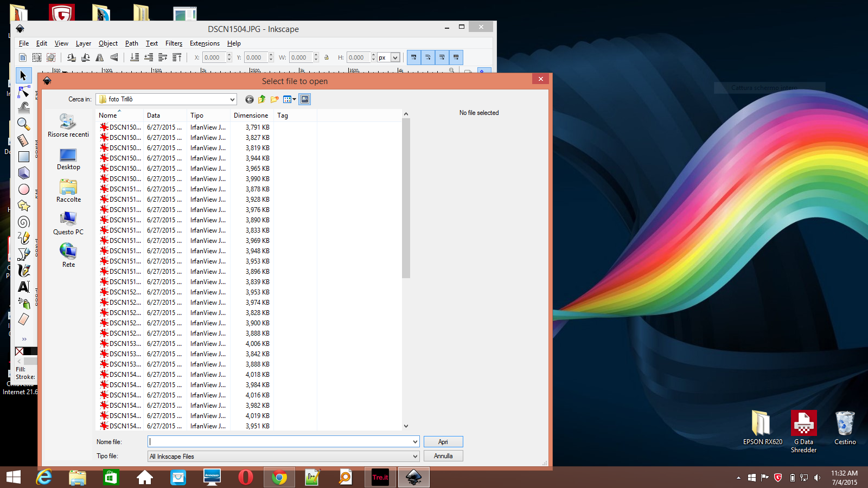Screen dimensions: 868x488
Task: Go to Desktop in the dialog sidebar
Action: click(68, 159)
